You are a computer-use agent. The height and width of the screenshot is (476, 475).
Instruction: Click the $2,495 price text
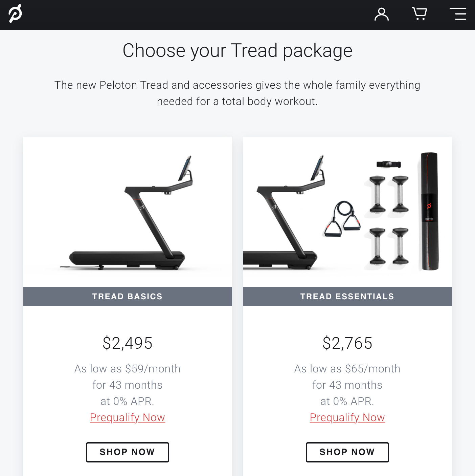coord(128,343)
